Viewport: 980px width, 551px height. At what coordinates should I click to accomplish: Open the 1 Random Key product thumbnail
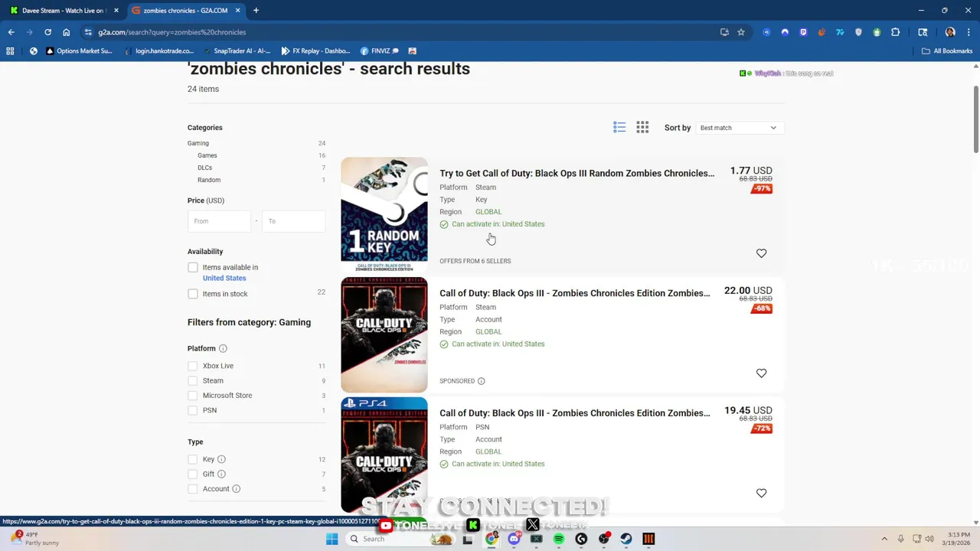pyautogui.click(x=384, y=214)
